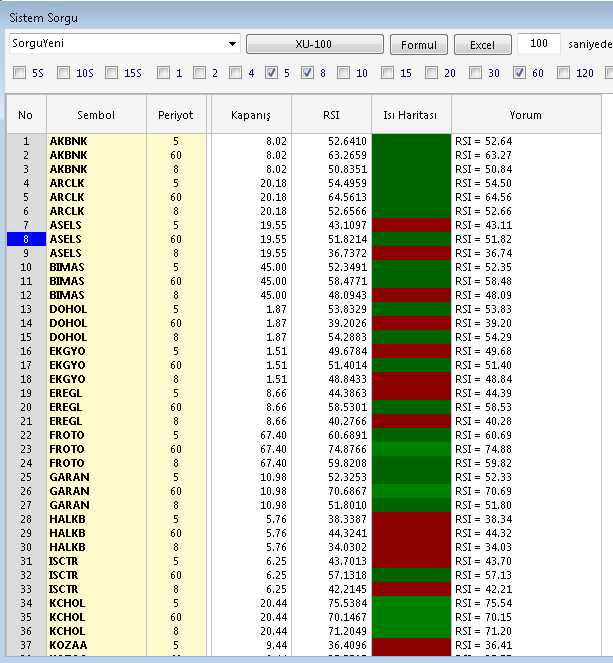Viewport: 613px width, 663px height.
Task: Enable the 10 minute period checkbox
Action: [x=343, y=73]
